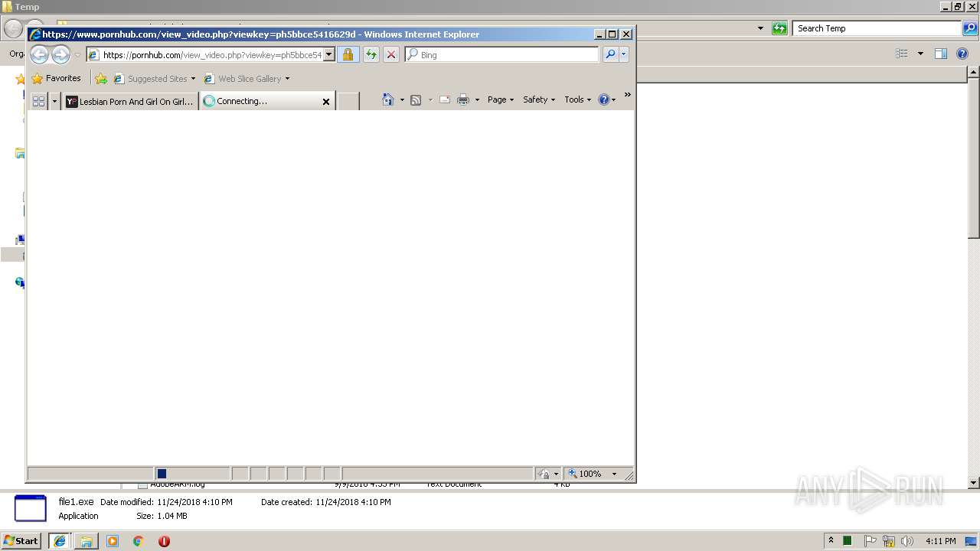Open Explorer help icon
980x551 pixels.
(963, 54)
